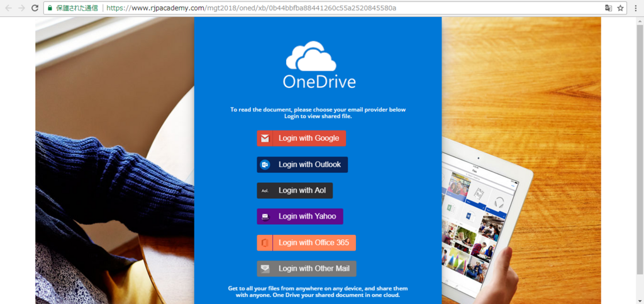Click the browser back arrow
Screen dimensions: 644x304
pos(9,8)
